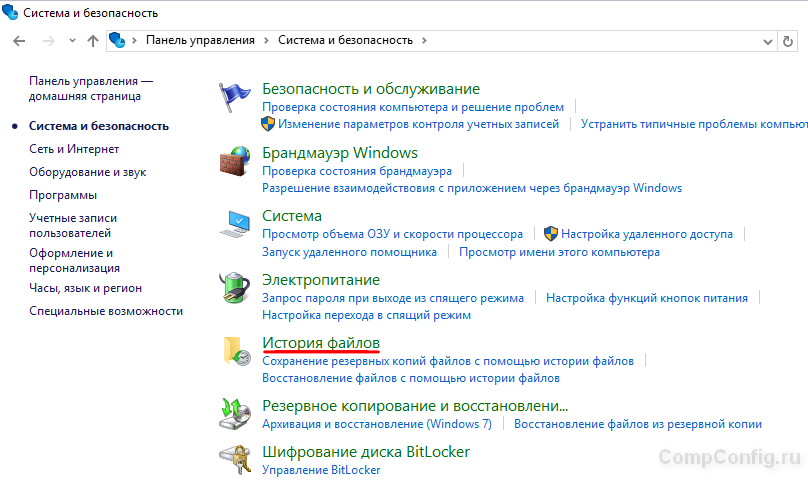The width and height of the screenshot is (808, 481).
Task: Click the System monitor icon
Action: point(234,224)
